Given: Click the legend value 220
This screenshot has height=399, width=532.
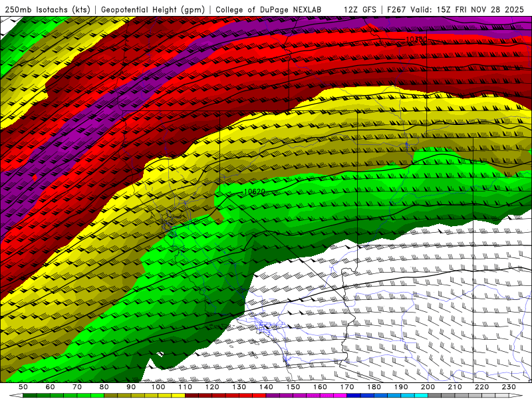Looking at the screenshot, I should pyautogui.click(x=481, y=387).
